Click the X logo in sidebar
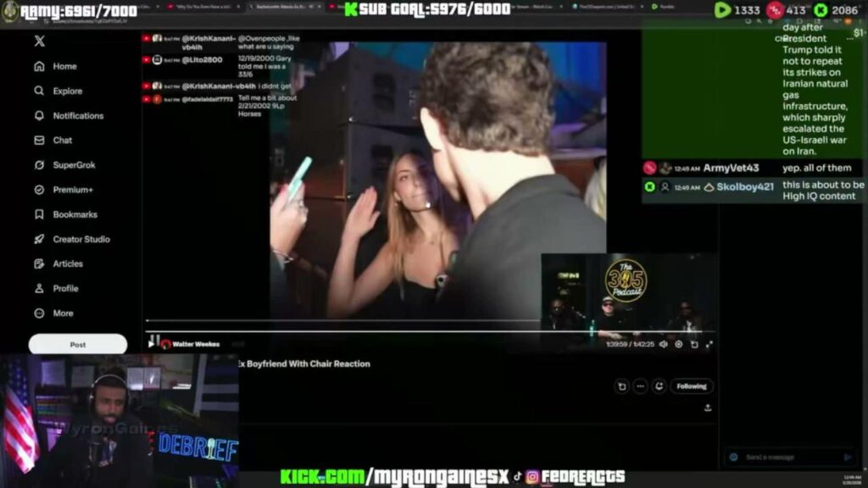 coord(39,42)
